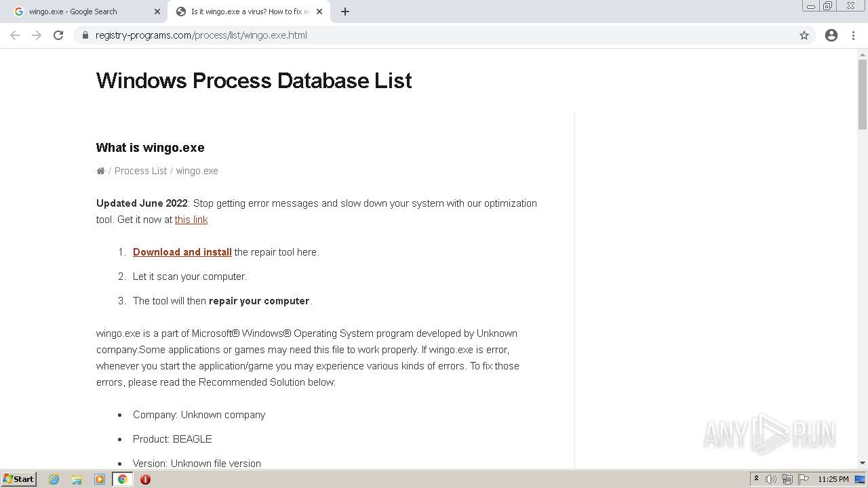The image size is (868, 488).
Task: Click 'Let it scan your computer' step
Action: [190, 277]
